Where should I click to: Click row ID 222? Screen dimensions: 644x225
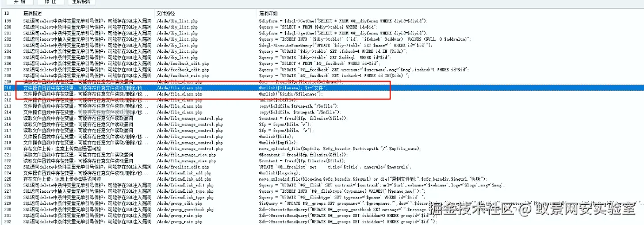[8, 161]
